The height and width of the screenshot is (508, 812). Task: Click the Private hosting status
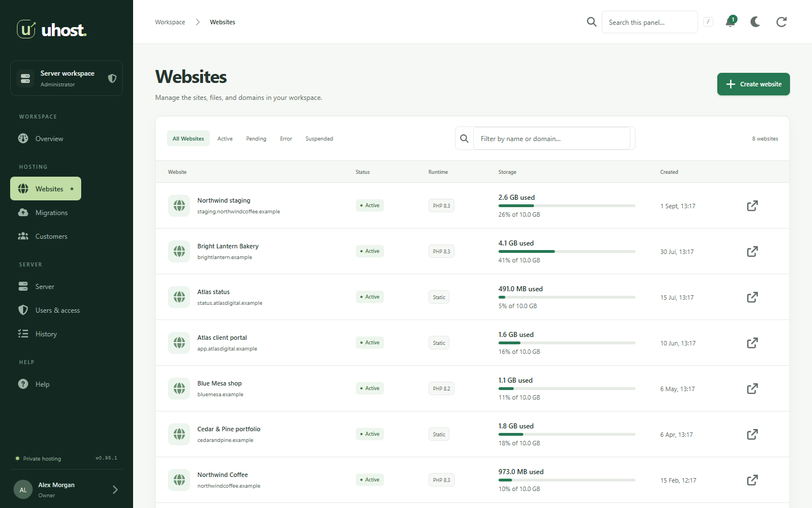38,459
